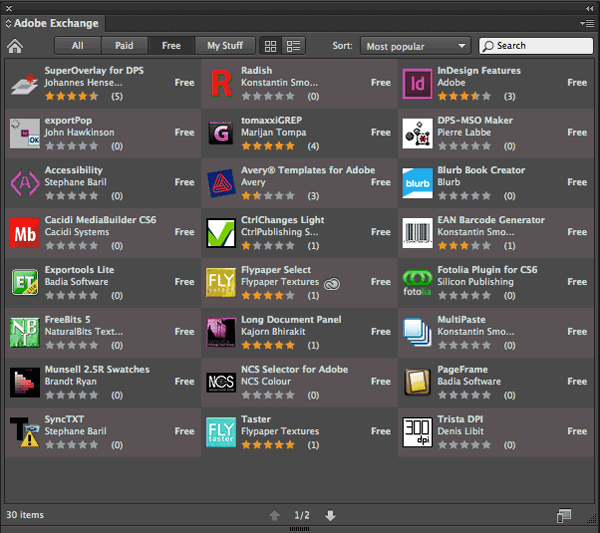Open the panel flyout menu
Viewport: 600px width, 533px height.
coord(587,23)
